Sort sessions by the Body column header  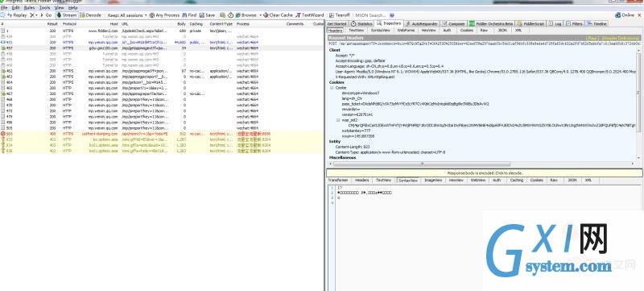coord(181,24)
